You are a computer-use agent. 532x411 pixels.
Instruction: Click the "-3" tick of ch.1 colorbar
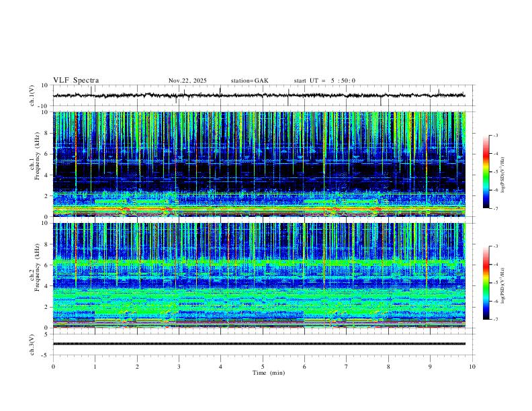496,136
